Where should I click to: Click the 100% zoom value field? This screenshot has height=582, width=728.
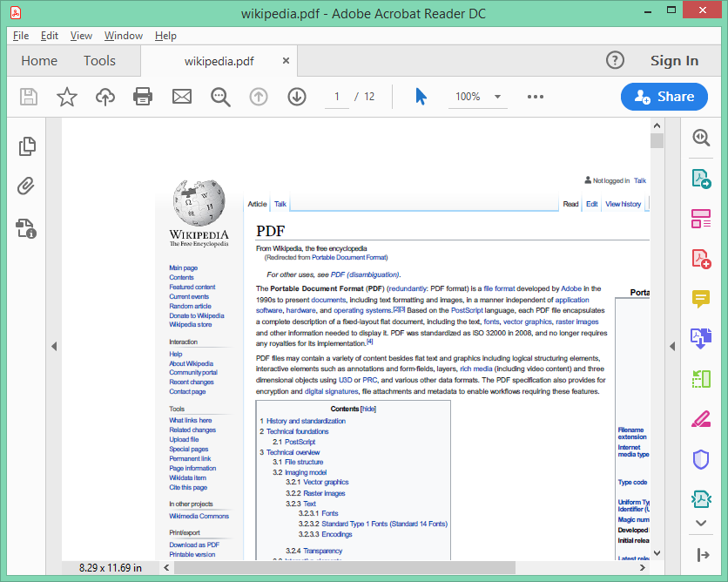468,97
